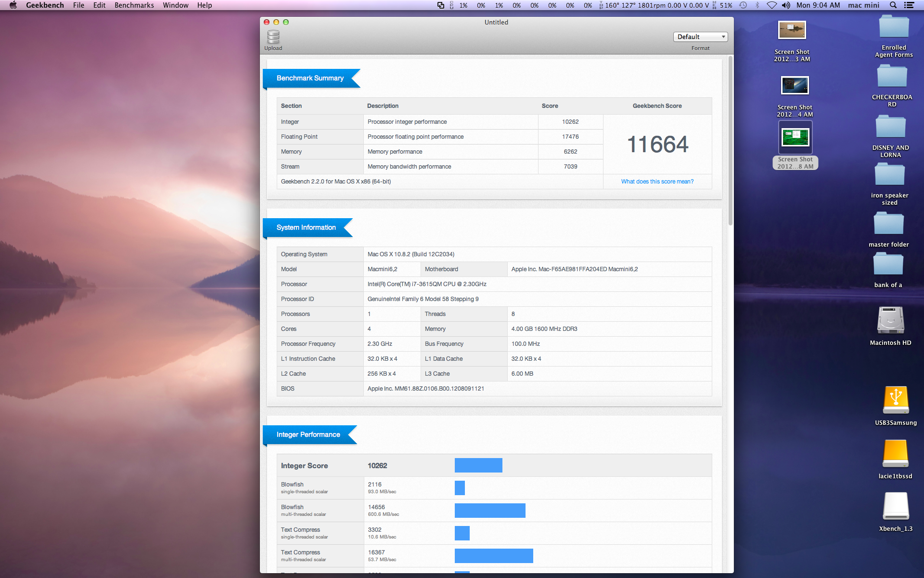
Task: Click the battery 51% indicator
Action: [x=722, y=5]
